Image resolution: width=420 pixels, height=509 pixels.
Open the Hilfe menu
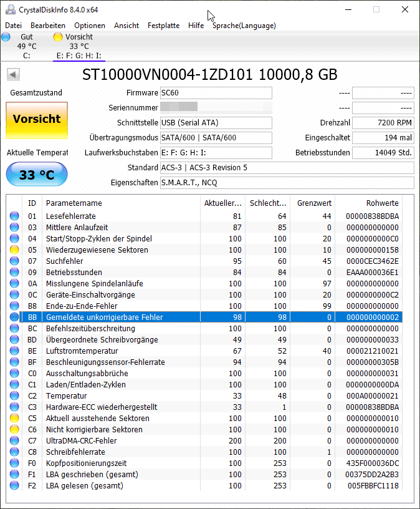pos(196,26)
